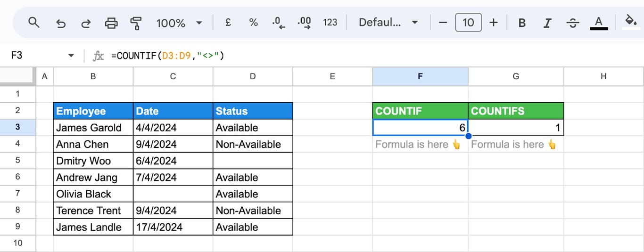Select the 7/4/2024 date cell
This screenshot has height=252, width=644.
[173, 178]
